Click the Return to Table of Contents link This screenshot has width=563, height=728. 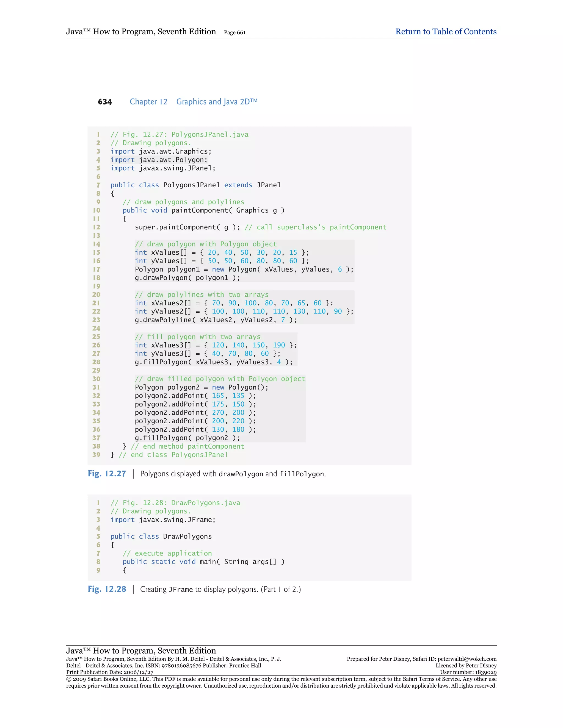(x=446, y=32)
